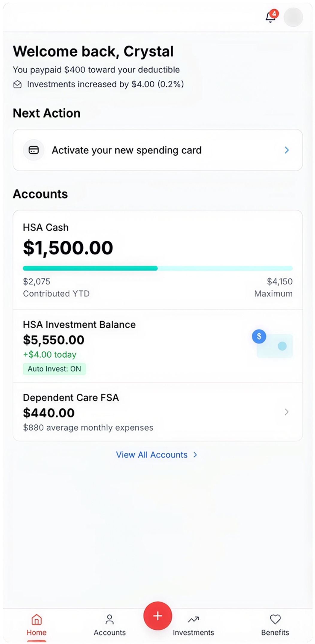Expand the Dependent Care FSA chevron

[287, 412]
